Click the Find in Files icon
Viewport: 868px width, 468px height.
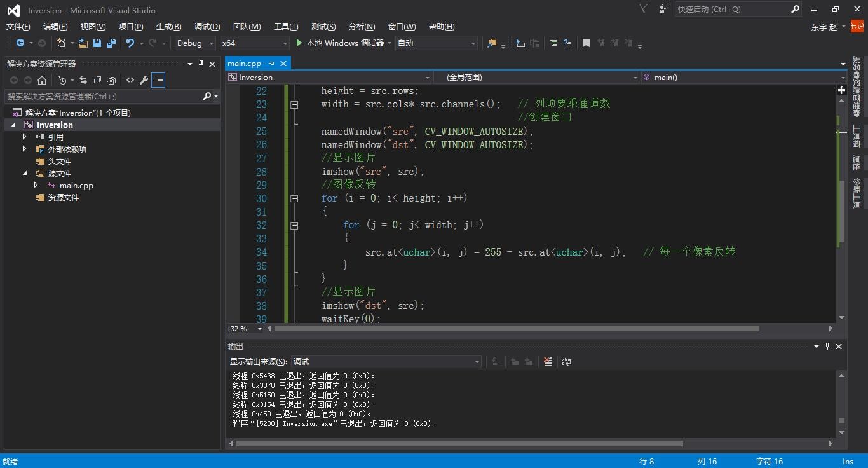(x=492, y=43)
